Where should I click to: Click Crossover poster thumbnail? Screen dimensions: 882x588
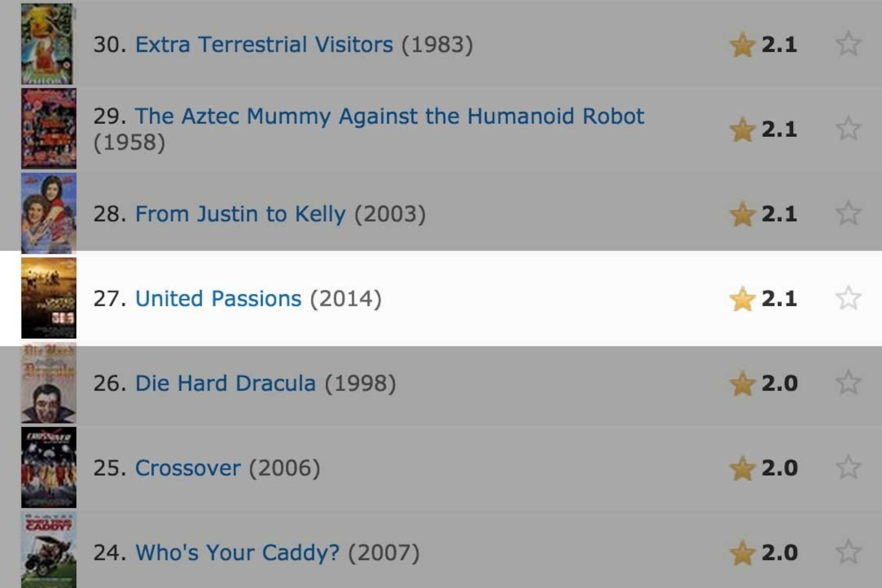coord(49,468)
